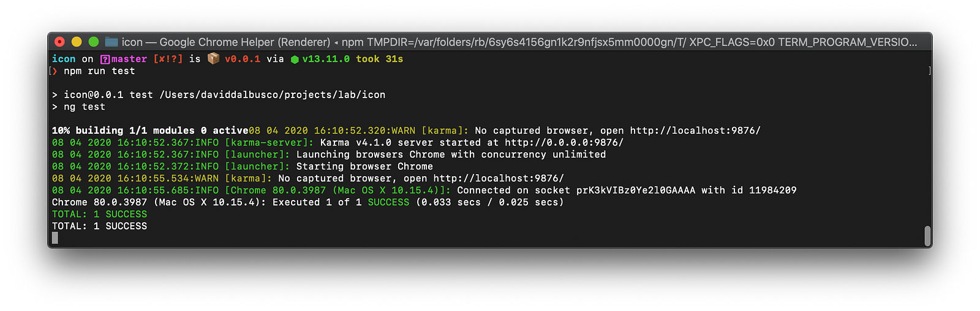Click the green 'TOTAL: 1 SUCCESS' line
980x311 pixels.
click(99, 214)
